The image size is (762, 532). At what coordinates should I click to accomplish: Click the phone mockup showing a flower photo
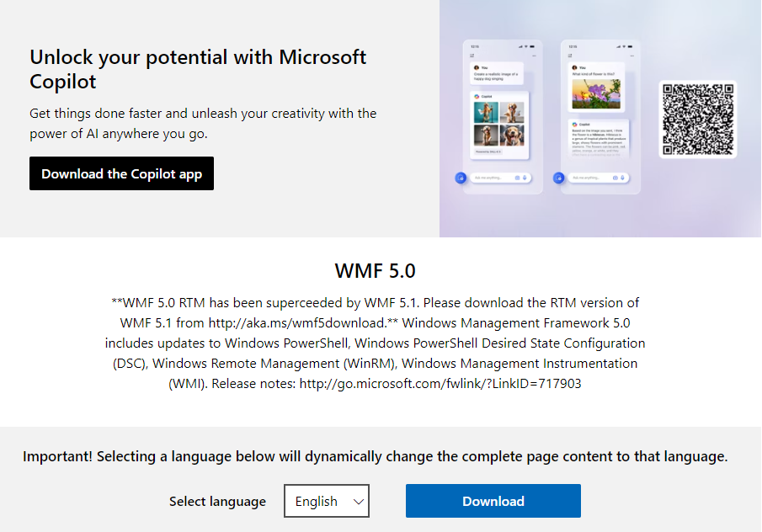[x=600, y=117]
